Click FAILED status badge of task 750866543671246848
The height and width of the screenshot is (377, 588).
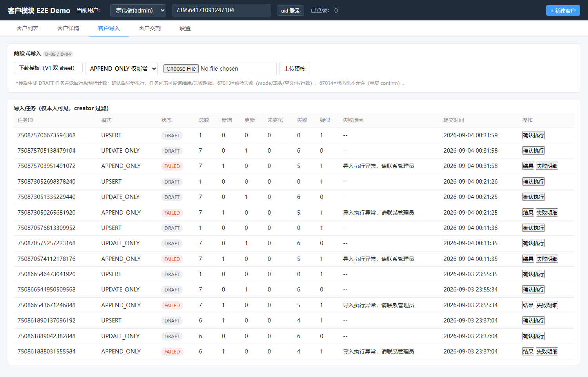click(x=172, y=305)
